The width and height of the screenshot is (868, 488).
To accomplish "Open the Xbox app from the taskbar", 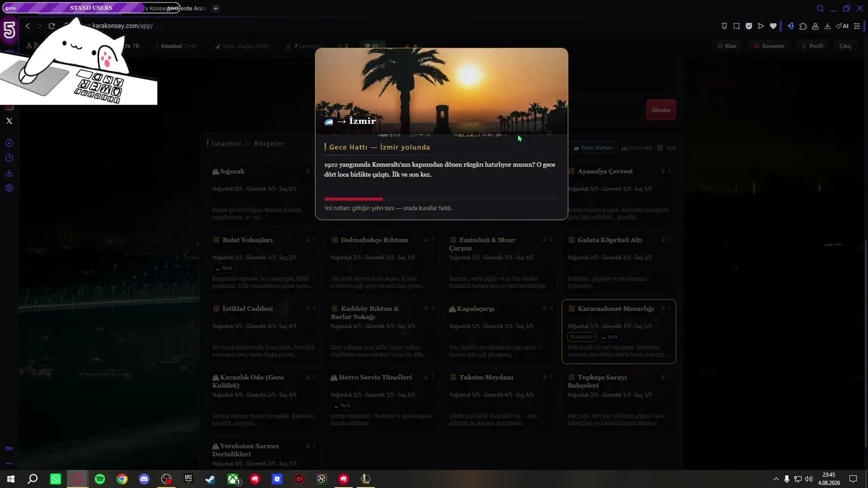I will tap(233, 479).
